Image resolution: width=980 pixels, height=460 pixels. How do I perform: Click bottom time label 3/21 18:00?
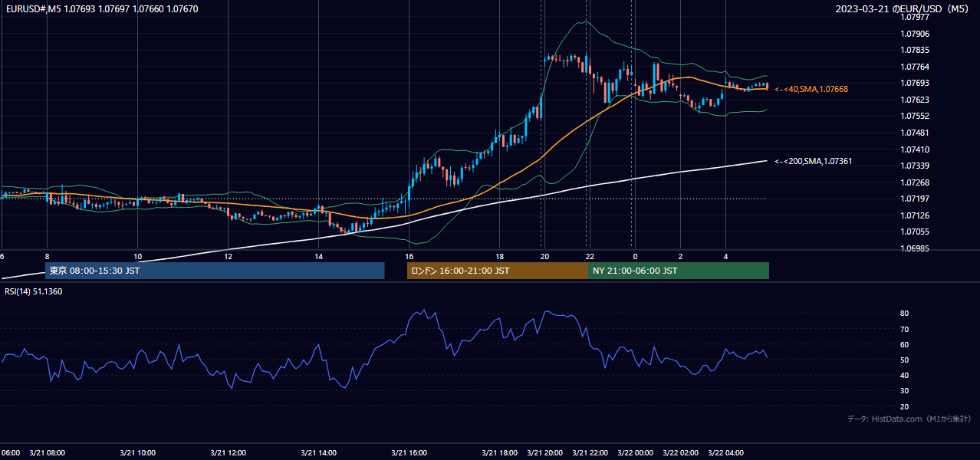[x=500, y=452]
